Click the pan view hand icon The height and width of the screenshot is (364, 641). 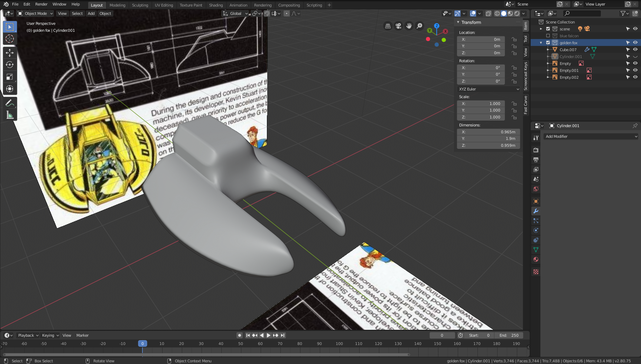tap(409, 26)
